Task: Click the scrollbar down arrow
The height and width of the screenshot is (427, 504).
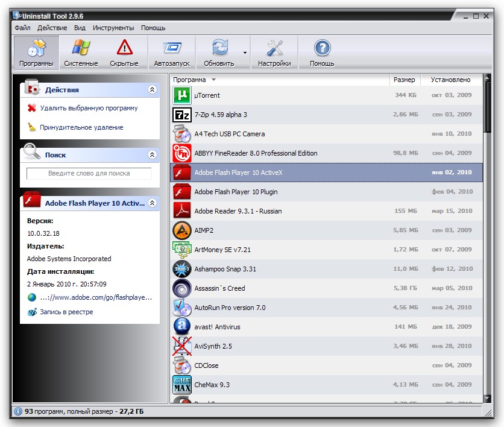Action: pyautogui.click(x=487, y=399)
